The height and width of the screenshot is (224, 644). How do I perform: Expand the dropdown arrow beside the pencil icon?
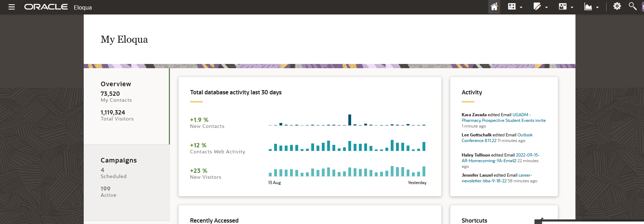click(546, 7)
